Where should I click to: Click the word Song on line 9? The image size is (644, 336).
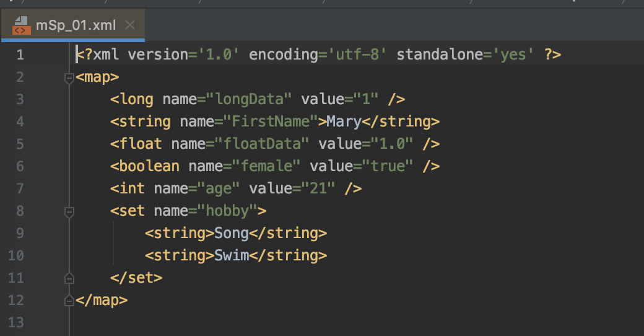pyautogui.click(x=231, y=234)
